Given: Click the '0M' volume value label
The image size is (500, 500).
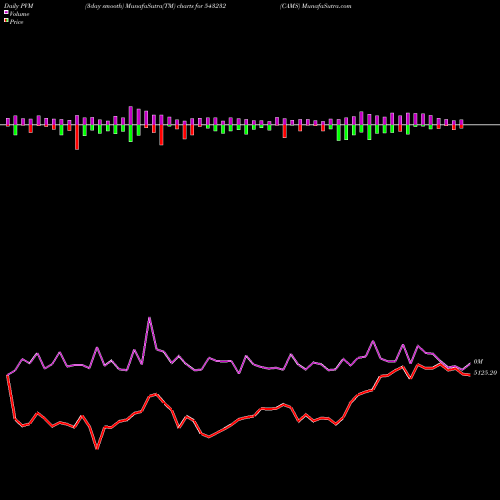Looking at the screenshot, I should pyautogui.click(x=478, y=362).
